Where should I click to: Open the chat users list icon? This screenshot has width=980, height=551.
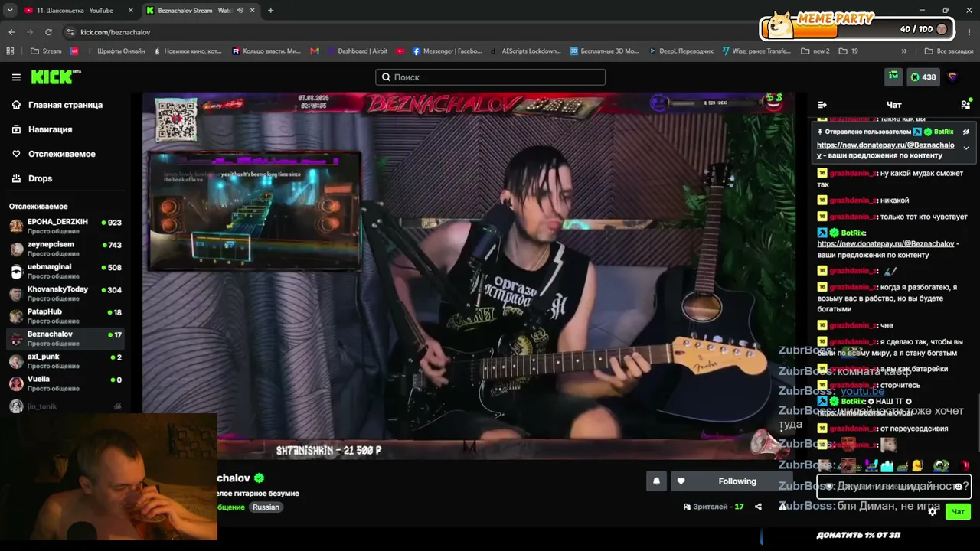[x=965, y=105]
